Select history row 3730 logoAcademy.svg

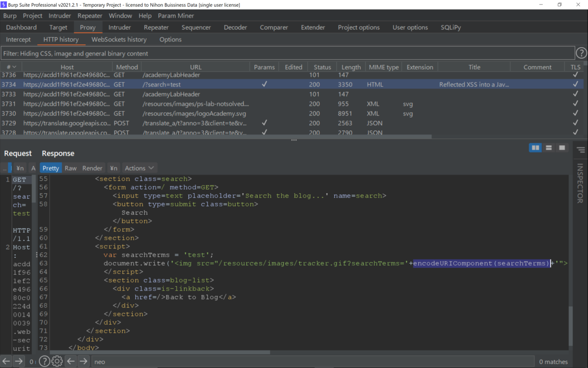pos(292,113)
